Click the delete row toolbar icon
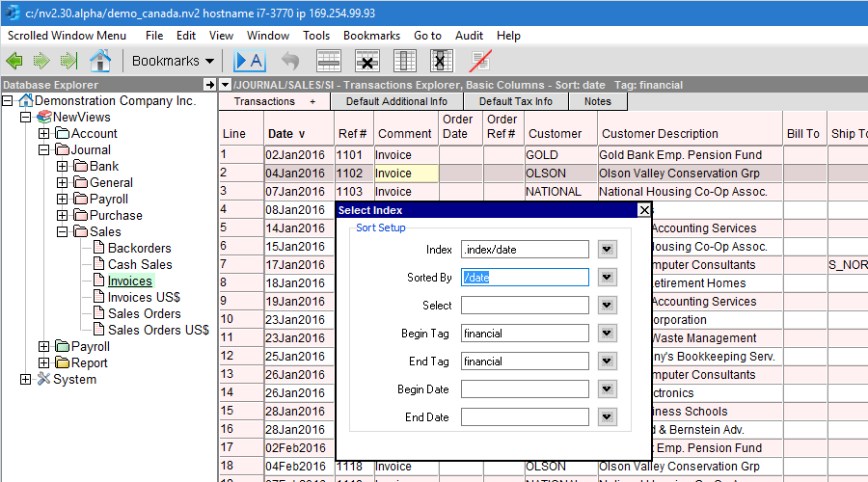Viewport: 868px width, 482px height. 366,61
